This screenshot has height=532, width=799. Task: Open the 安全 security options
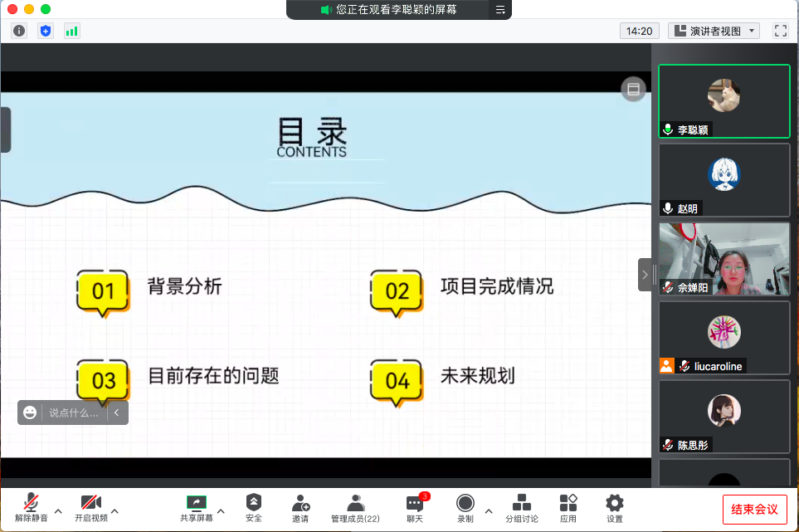pyautogui.click(x=254, y=508)
